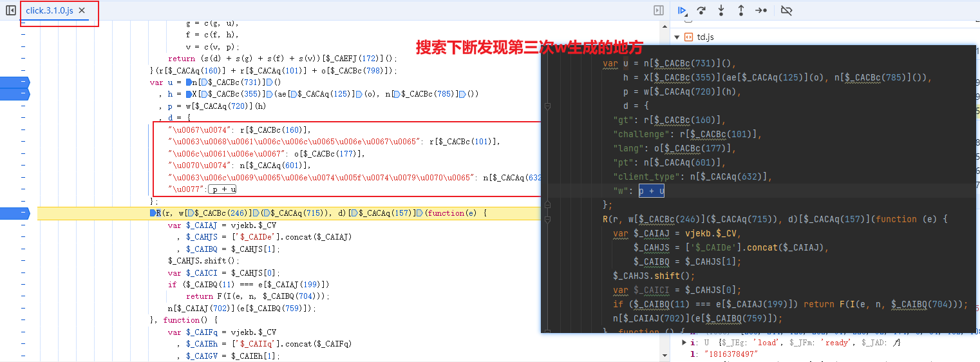Click the Step debugger button
This screenshot has width=980, height=362.
[x=761, y=10]
